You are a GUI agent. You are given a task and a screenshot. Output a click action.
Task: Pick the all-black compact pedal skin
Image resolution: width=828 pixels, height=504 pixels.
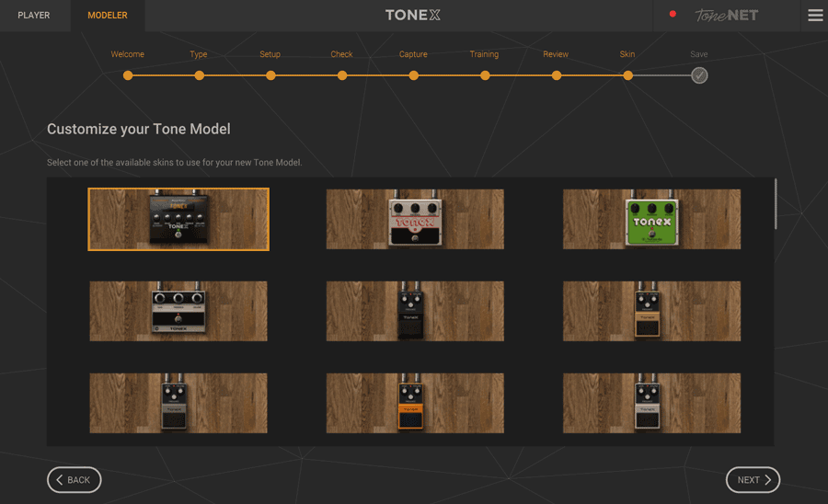tap(415, 311)
